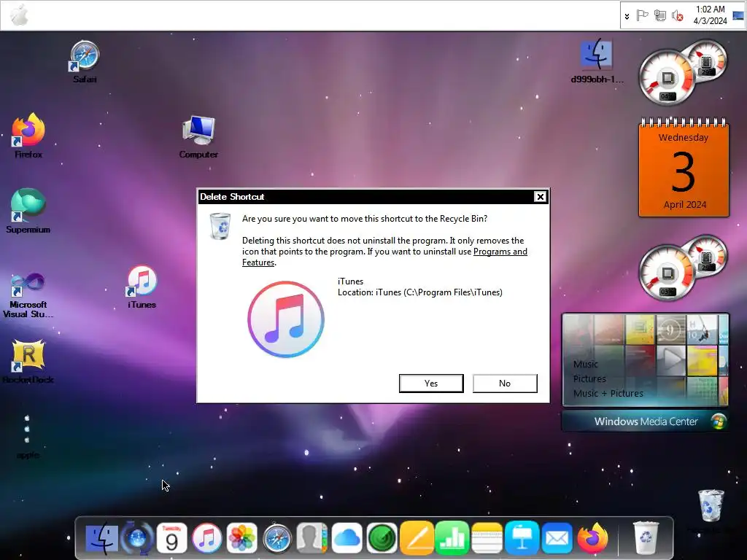Expand hidden tray icons chevron

627,16
